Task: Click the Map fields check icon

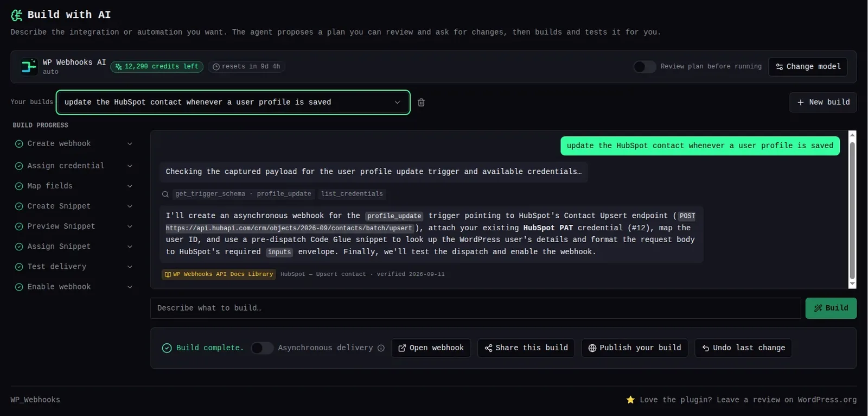Action: (19, 186)
